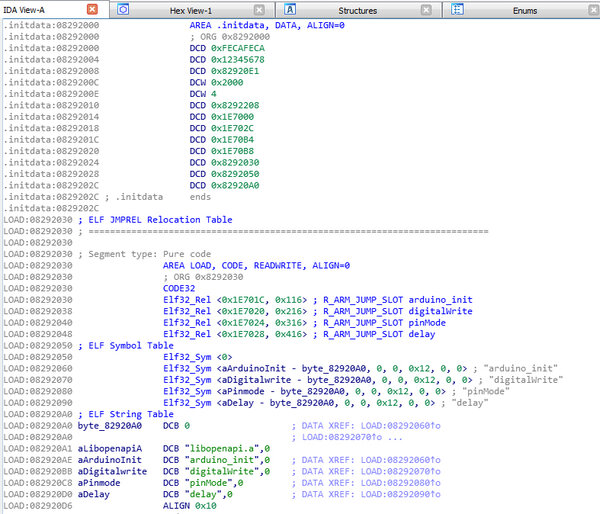Click the Hex View-1 tab icon
Viewport: 600px width, 514px height.
123,9
